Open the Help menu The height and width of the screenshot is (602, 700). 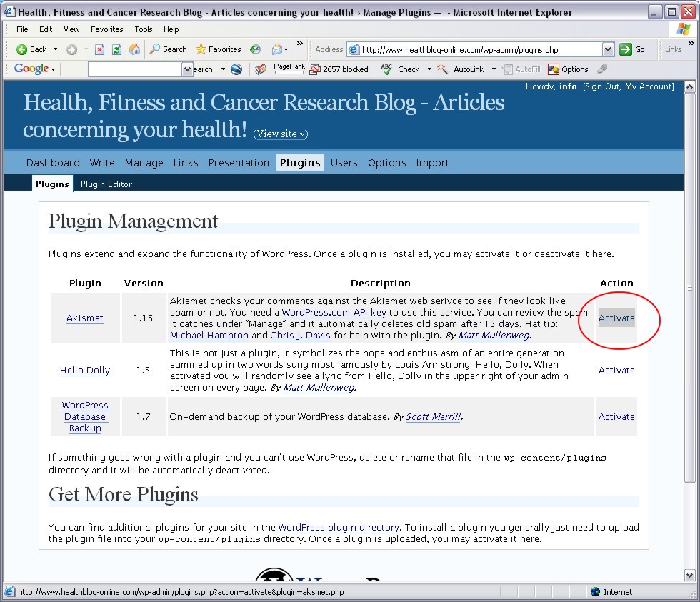coord(171,29)
